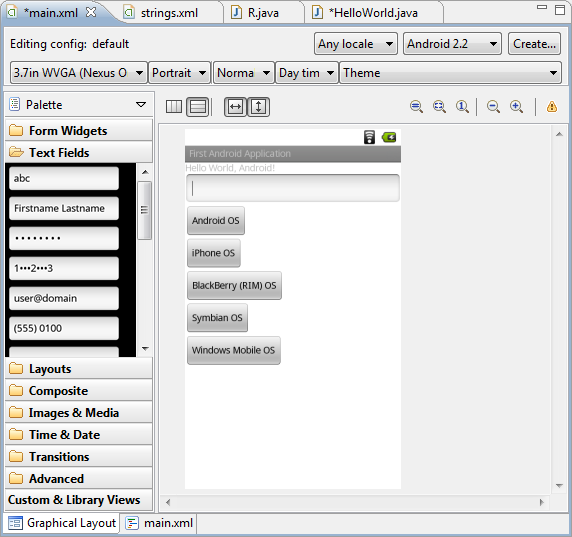Select the stacked-rows layout view icon
The width and height of the screenshot is (572, 537).
click(x=198, y=107)
